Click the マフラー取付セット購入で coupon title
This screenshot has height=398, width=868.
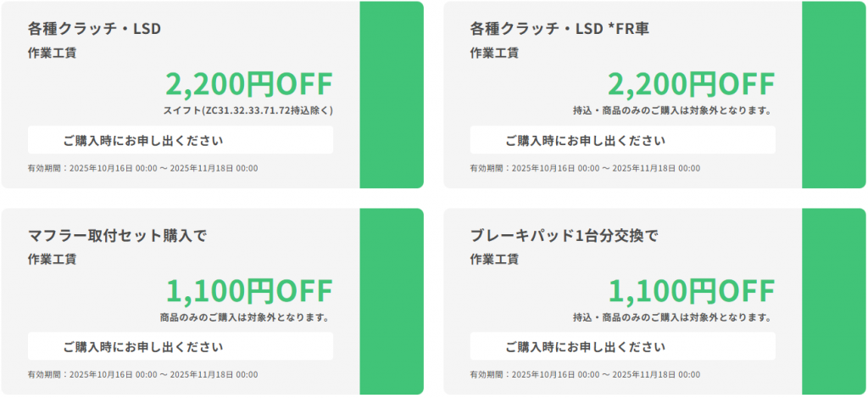coord(117,236)
